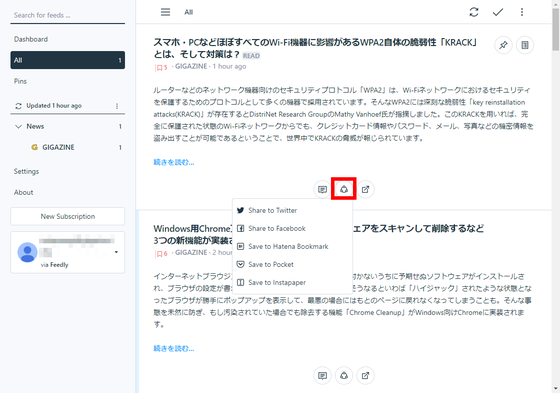This screenshot has width=560, height=393.
Task: Pin the KRACK article
Action: coord(503,45)
